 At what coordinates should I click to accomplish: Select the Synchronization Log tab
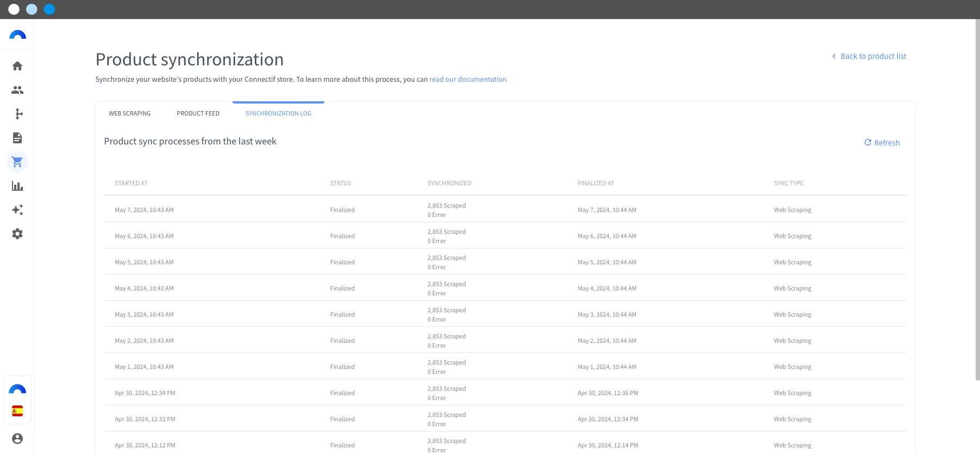click(x=278, y=113)
